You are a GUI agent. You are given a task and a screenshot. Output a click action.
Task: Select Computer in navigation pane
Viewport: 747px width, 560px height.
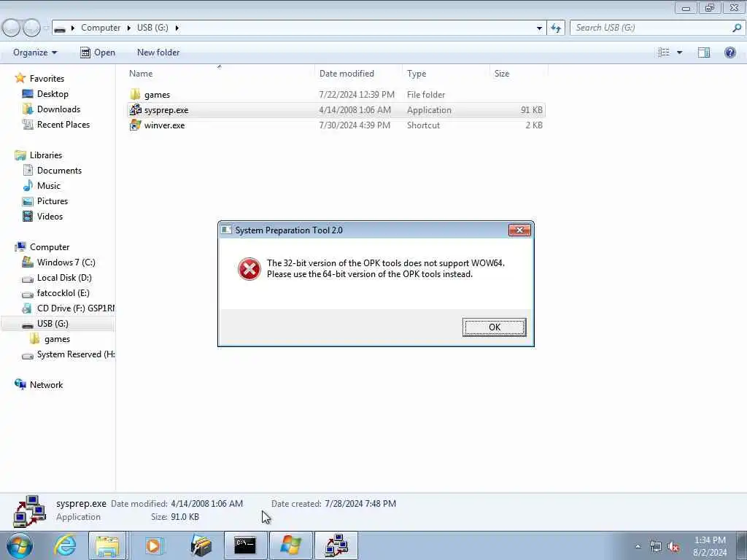click(x=50, y=247)
